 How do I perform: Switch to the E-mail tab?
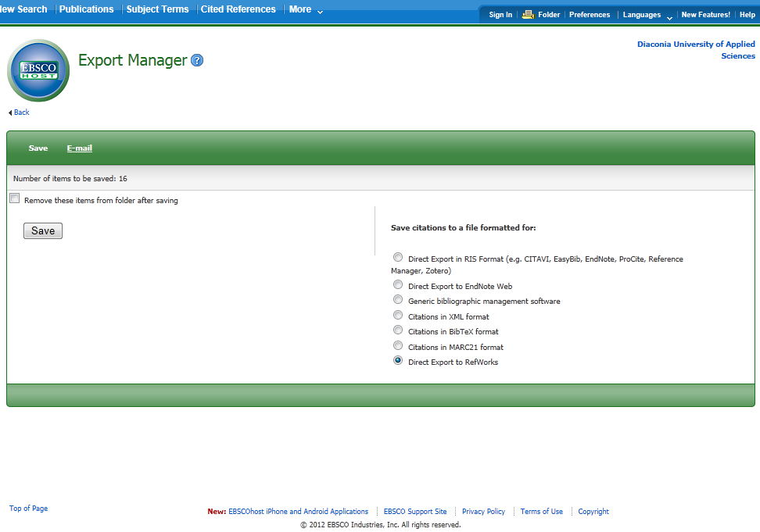80,148
